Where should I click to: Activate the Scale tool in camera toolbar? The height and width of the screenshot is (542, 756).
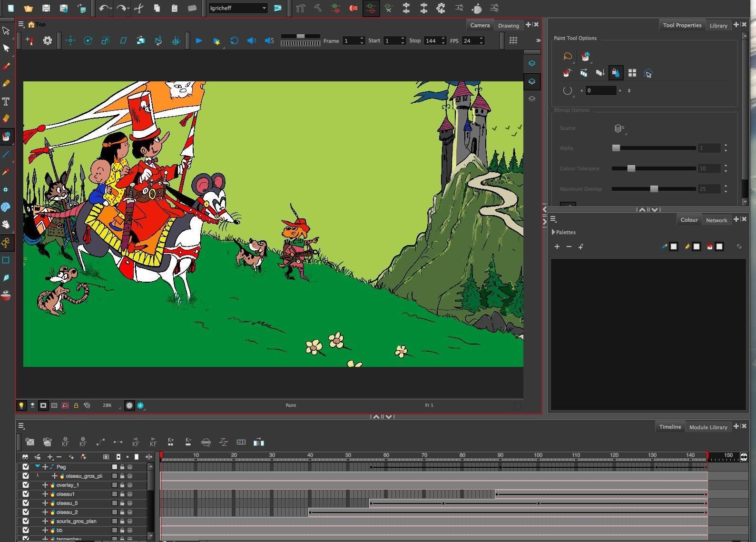click(105, 40)
